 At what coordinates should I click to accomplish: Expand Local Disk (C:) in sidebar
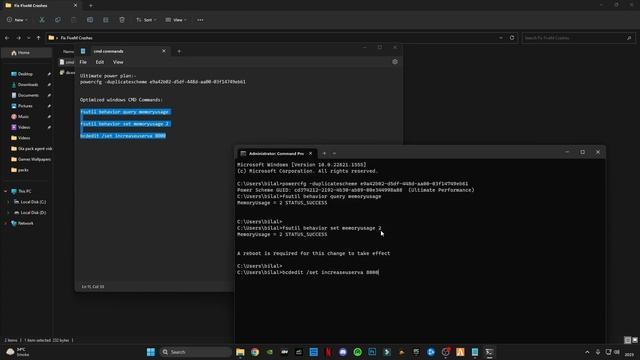[x=8, y=202]
